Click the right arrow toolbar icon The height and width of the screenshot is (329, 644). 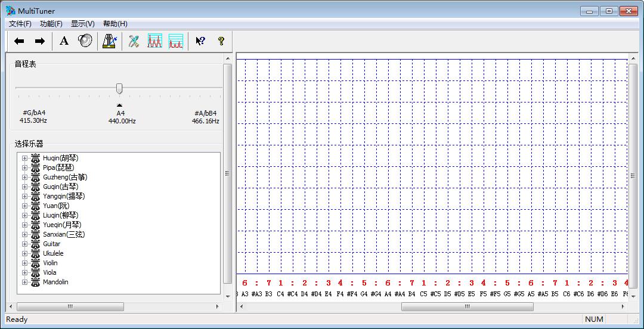(x=39, y=41)
